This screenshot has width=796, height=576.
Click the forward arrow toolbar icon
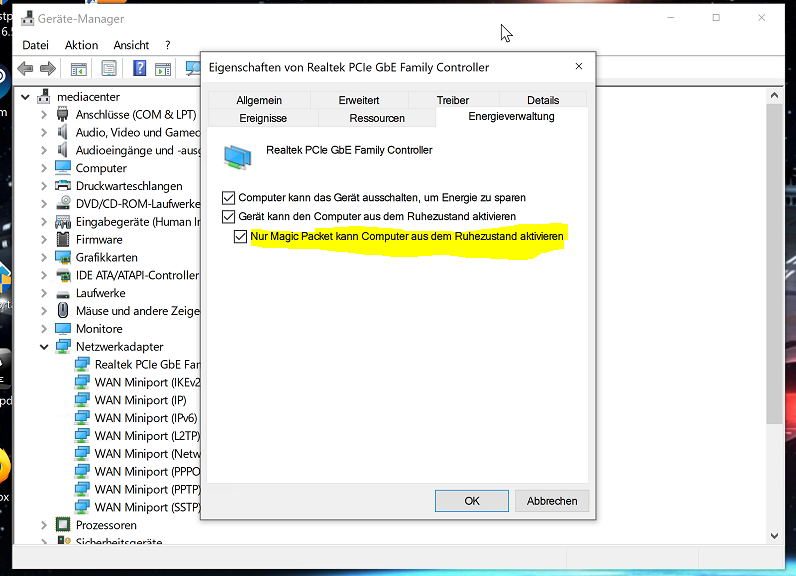48,69
